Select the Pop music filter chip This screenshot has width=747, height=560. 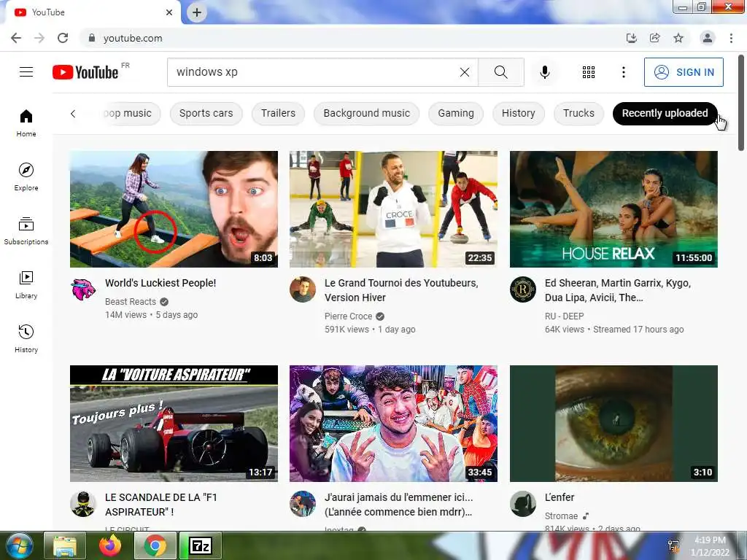127,113
